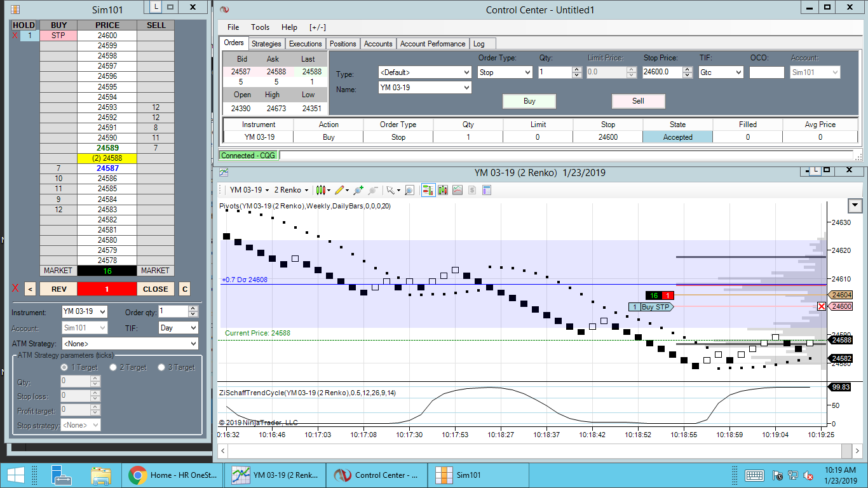Open Chrome Home - HR OneStop taskbar item

click(x=172, y=475)
